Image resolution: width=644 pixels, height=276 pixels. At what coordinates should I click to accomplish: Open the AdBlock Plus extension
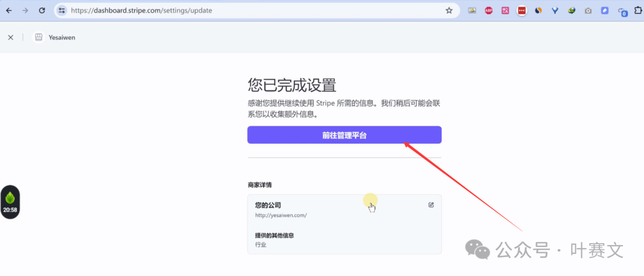point(489,10)
